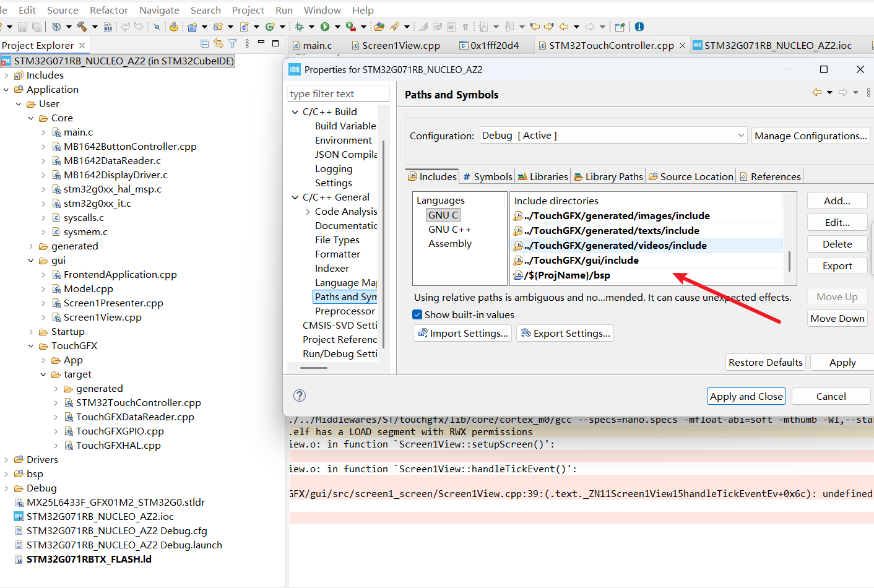Screen dimensions: 874x588
Task: Open the Refactor menu
Action: tap(109, 10)
